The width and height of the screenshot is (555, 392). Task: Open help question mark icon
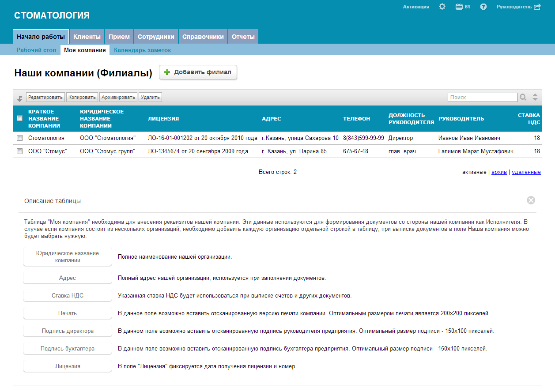coord(483,7)
